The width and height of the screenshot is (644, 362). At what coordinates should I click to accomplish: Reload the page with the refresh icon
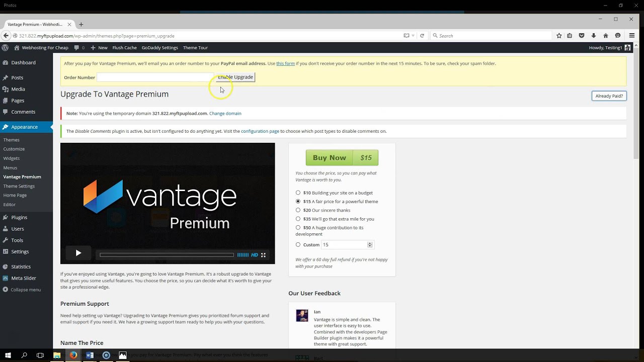(x=422, y=36)
